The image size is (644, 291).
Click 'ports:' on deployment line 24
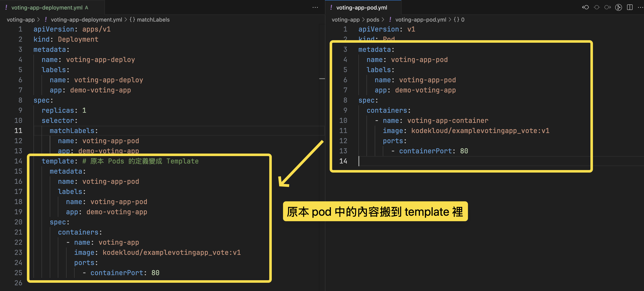tap(86, 262)
